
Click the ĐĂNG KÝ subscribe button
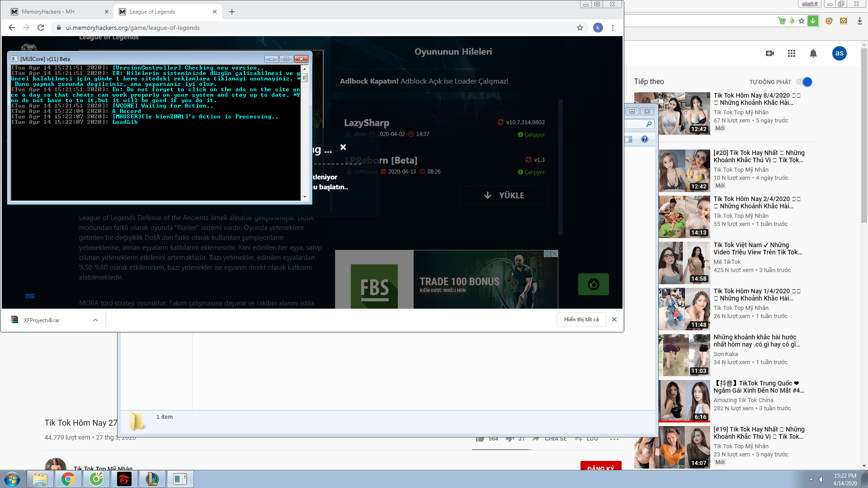(x=601, y=466)
